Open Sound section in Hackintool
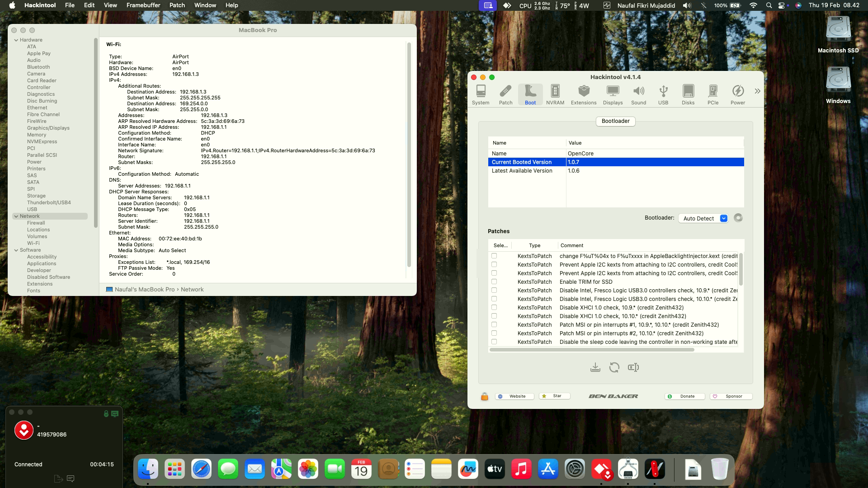The height and width of the screenshot is (488, 868). point(638,95)
